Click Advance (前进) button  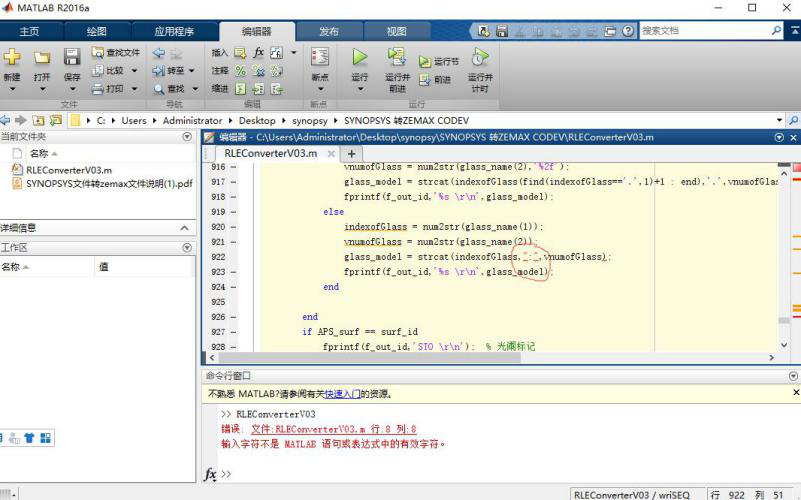click(435, 80)
